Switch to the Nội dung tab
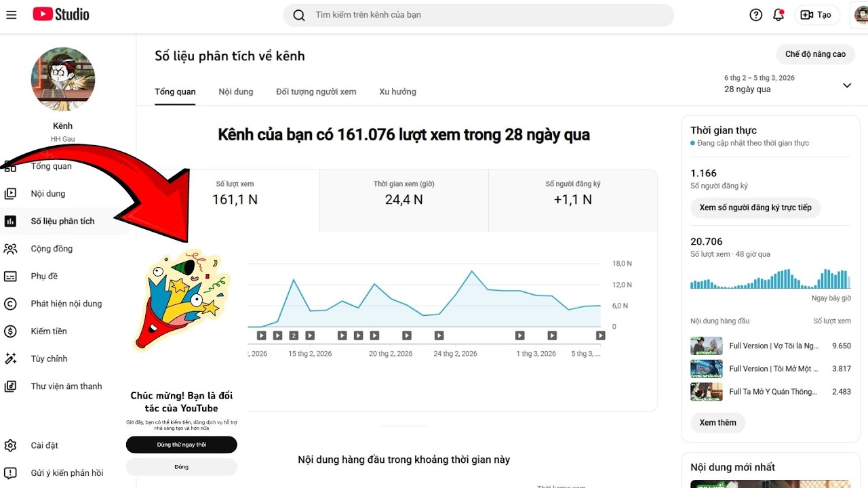The width and height of the screenshot is (868, 488). pyautogui.click(x=235, y=91)
